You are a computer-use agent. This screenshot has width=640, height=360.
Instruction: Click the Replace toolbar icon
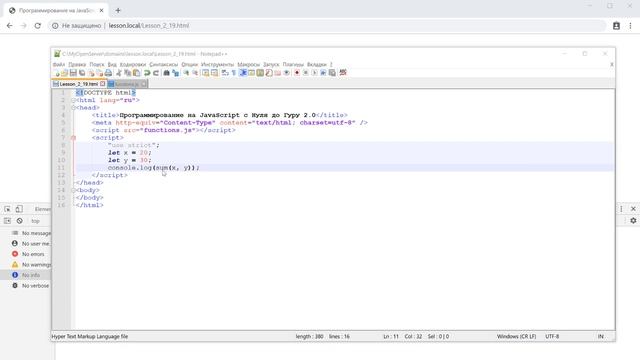point(176,73)
